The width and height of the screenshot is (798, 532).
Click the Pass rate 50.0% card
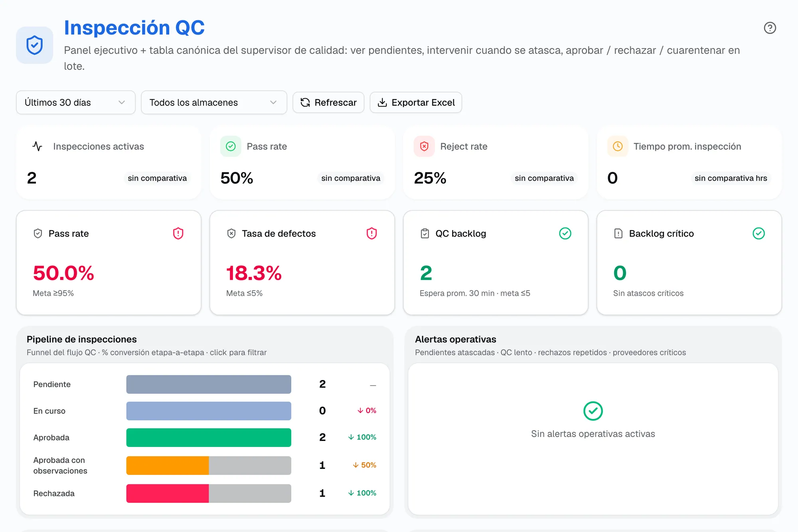point(109,263)
